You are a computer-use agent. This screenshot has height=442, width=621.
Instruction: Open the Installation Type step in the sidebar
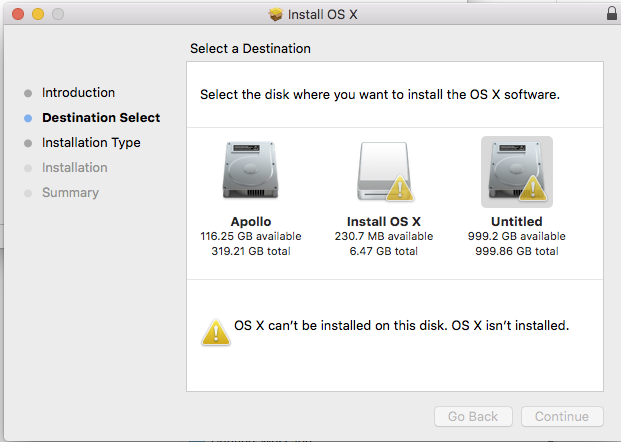[x=91, y=143]
